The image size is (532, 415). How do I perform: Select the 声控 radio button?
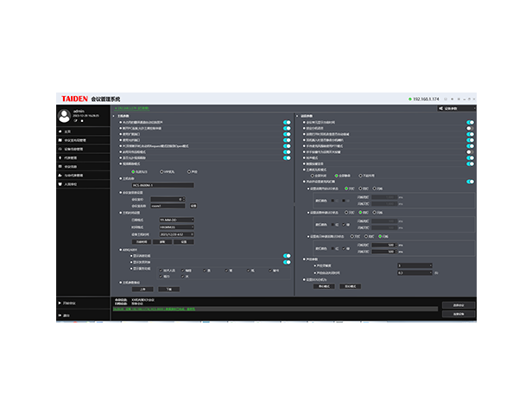(188, 171)
